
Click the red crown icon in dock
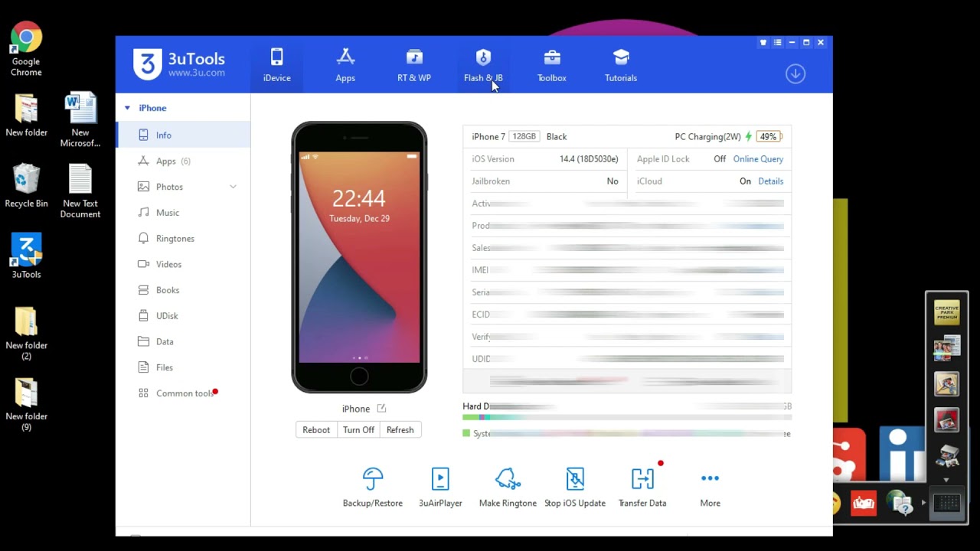coord(864,503)
